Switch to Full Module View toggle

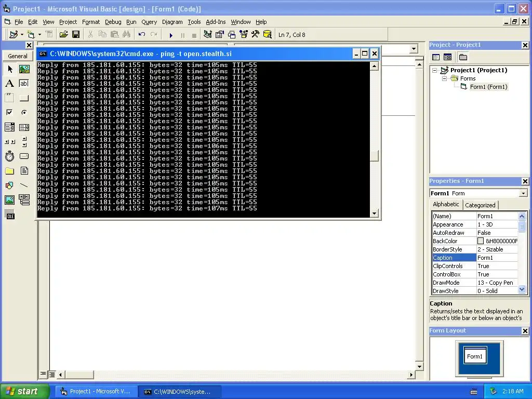click(51, 374)
